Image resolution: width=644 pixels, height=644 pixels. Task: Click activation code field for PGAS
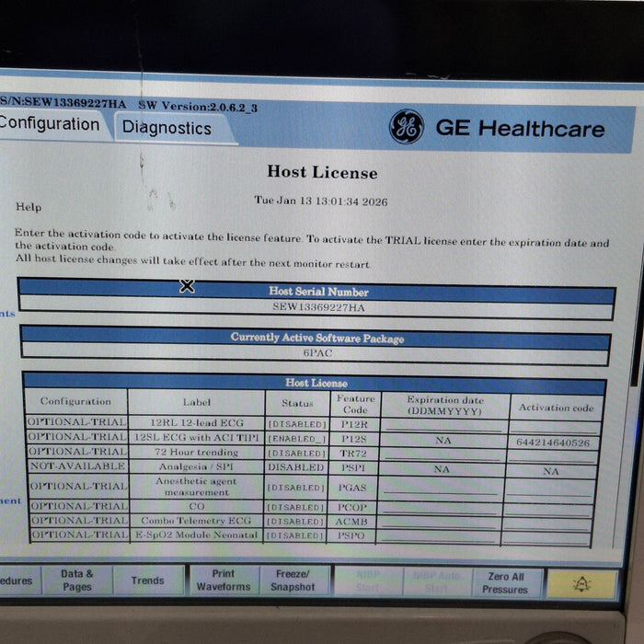point(549,488)
